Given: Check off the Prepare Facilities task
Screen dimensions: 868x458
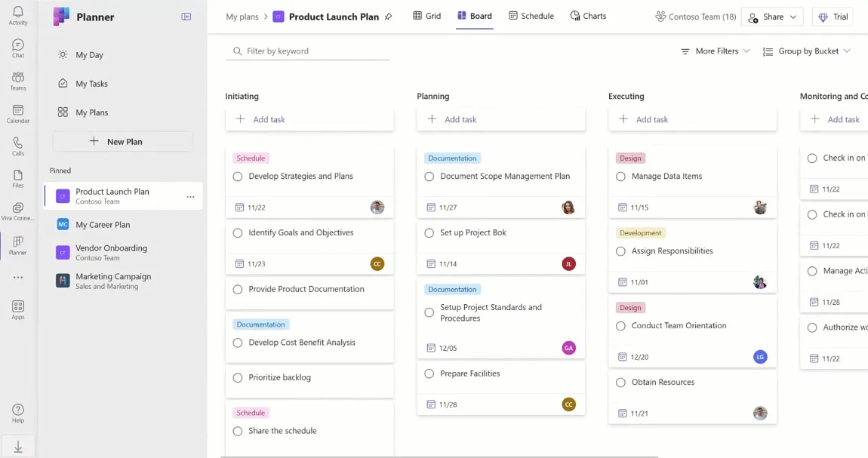Looking at the screenshot, I should coord(429,373).
